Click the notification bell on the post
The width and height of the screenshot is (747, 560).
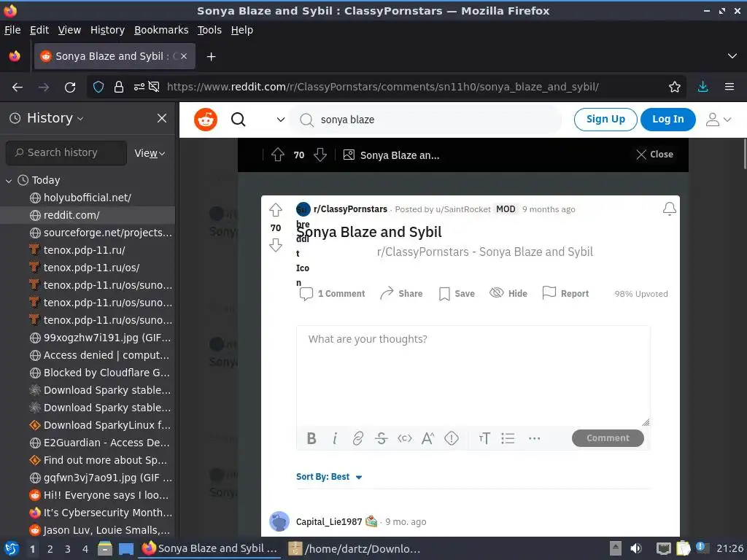click(x=670, y=209)
